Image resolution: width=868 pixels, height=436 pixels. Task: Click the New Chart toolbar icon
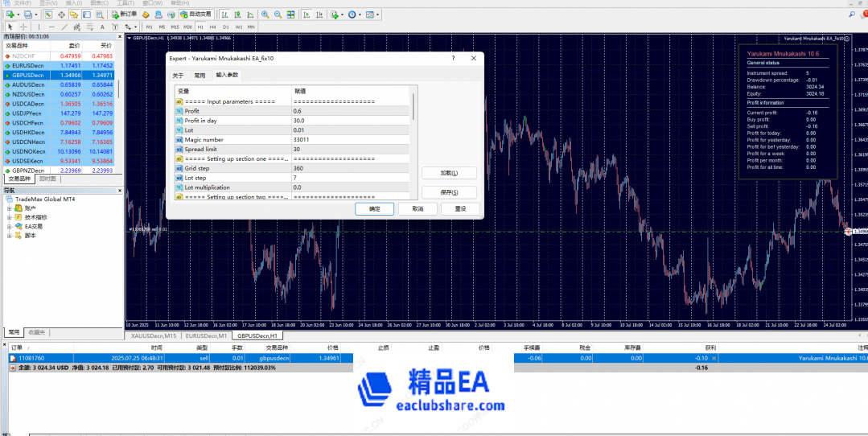(10, 14)
